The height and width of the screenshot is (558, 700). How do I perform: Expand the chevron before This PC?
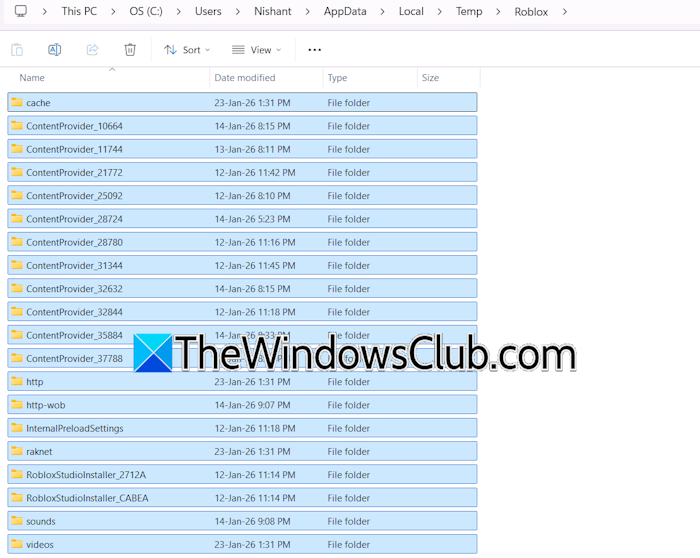pos(45,12)
